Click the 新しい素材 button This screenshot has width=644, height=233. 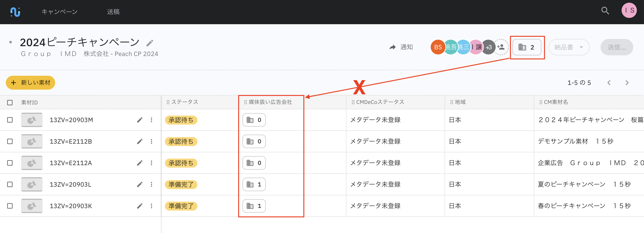(30, 83)
